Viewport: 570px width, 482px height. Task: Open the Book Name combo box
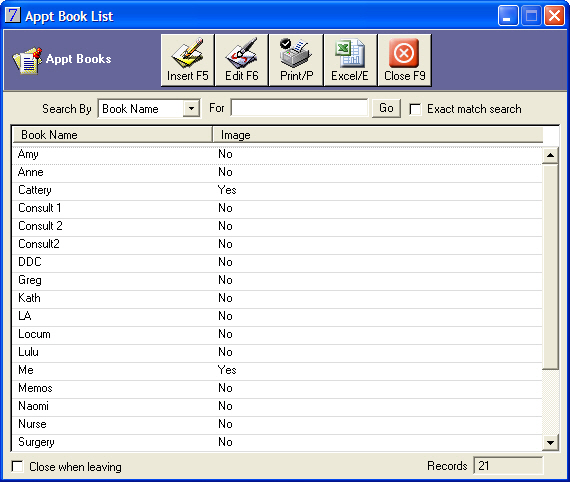(x=149, y=108)
